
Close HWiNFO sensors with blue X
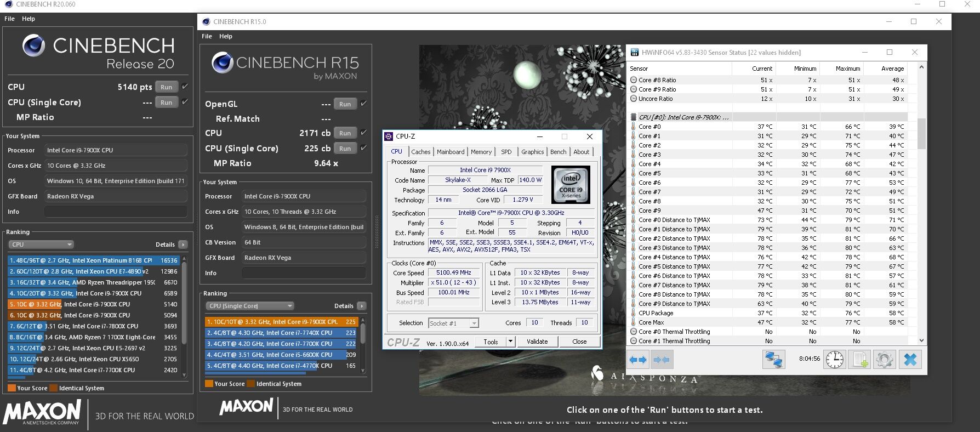pos(910,360)
